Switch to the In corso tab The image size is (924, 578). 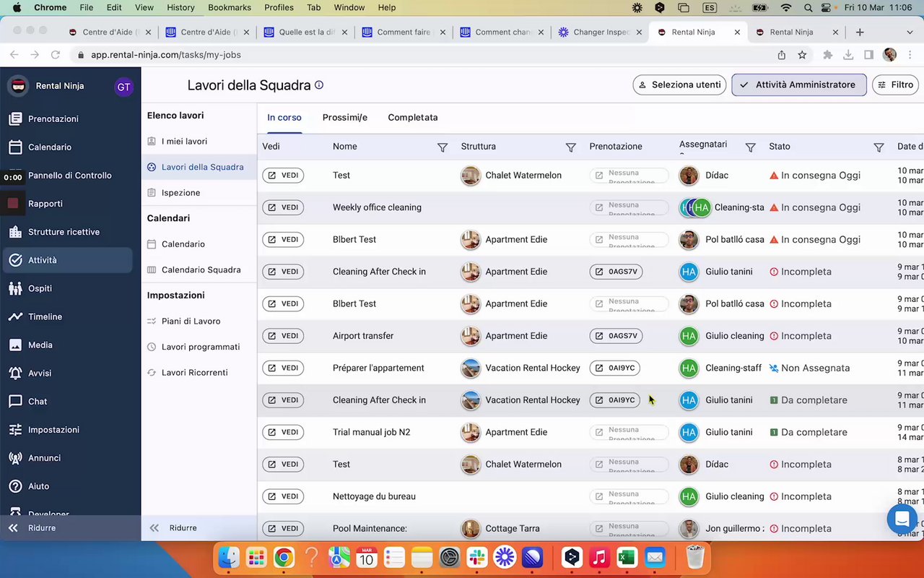(x=284, y=118)
